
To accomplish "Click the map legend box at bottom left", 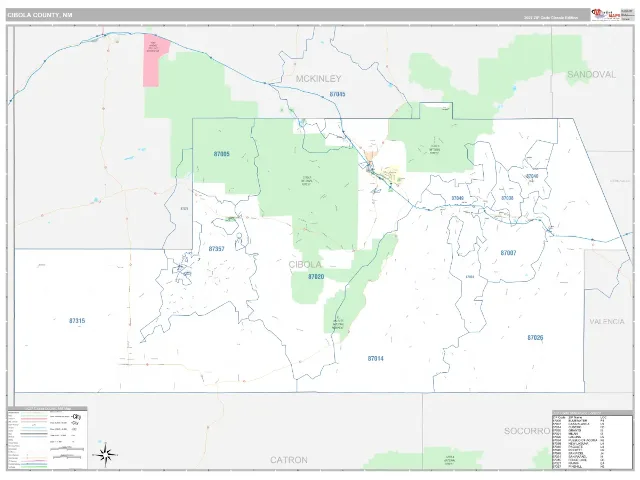I will 47,438.
